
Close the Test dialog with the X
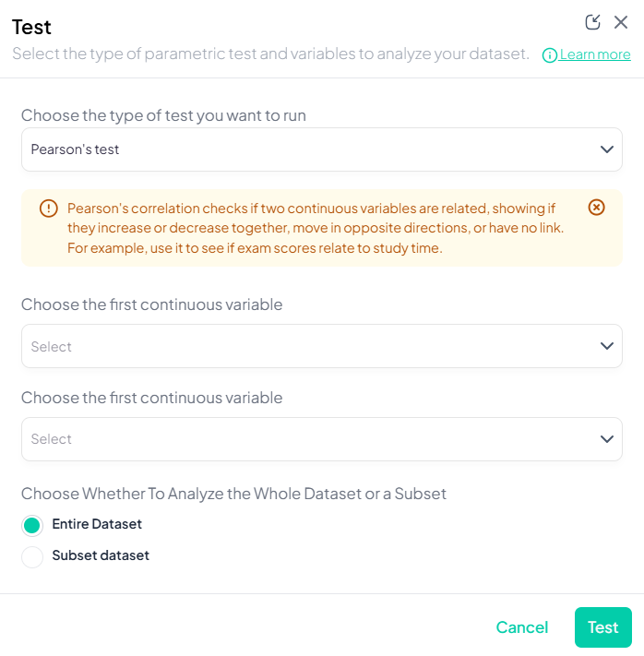pyautogui.click(x=621, y=22)
